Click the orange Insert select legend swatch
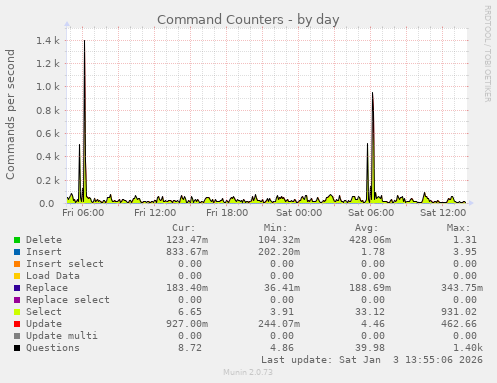497x383 pixels. (x=17, y=264)
